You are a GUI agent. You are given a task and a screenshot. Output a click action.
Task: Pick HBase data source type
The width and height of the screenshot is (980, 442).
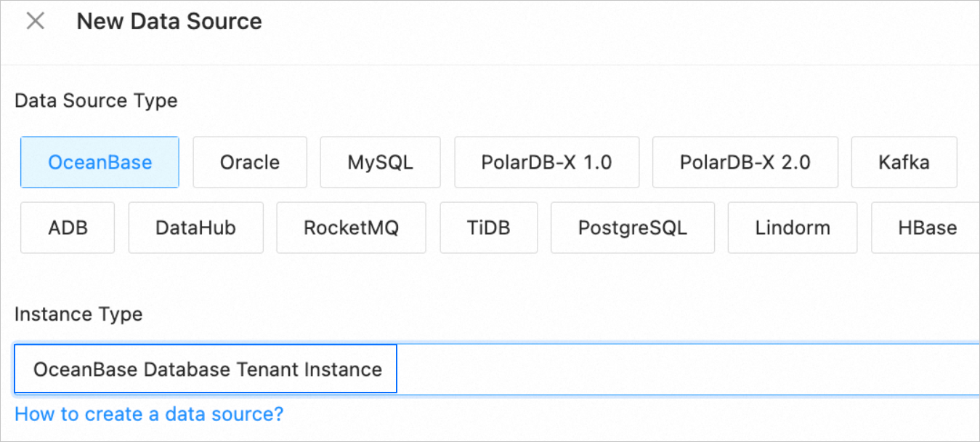tap(926, 228)
